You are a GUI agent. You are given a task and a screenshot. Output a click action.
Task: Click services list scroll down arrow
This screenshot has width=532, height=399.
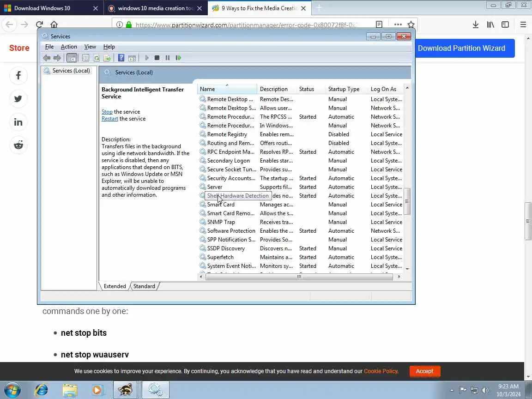(x=407, y=269)
